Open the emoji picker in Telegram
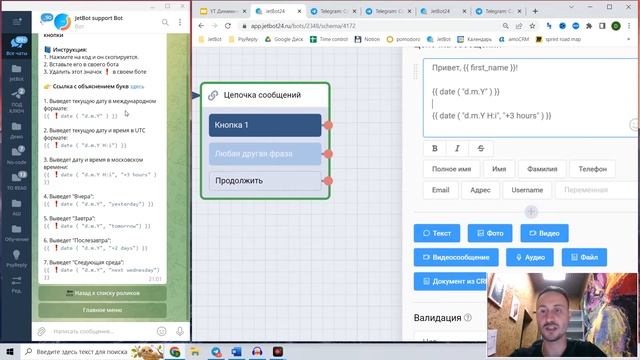The width and height of the screenshot is (640, 360). pyautogui.click(x=162, y=331)
